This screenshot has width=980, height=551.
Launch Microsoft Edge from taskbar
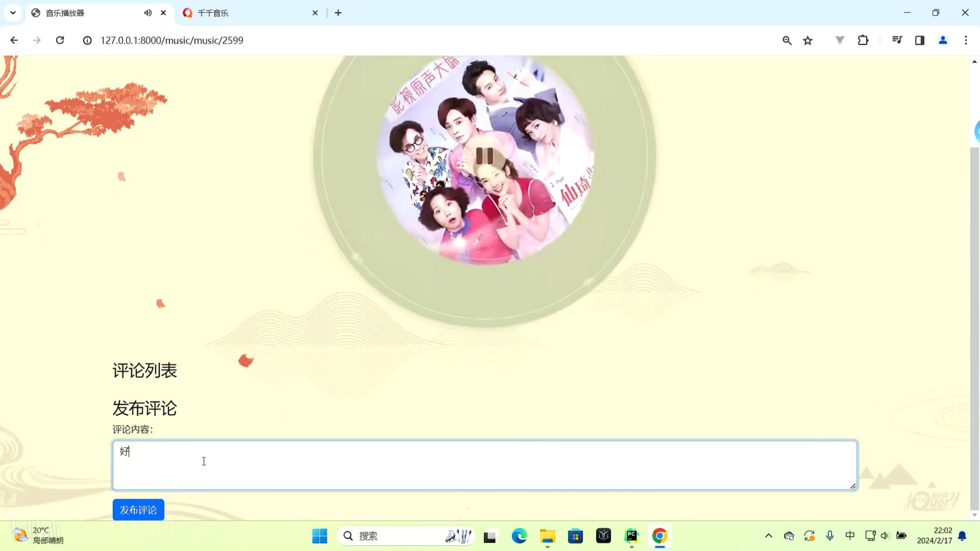tap(519, 536)
